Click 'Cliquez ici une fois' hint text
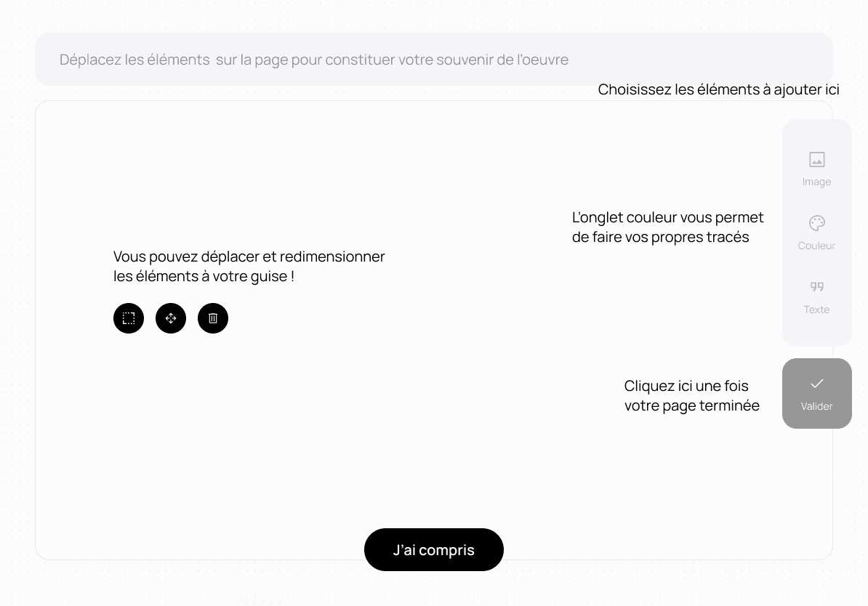The width and height of the screenshot is (868, 606). tap(686, 386)
